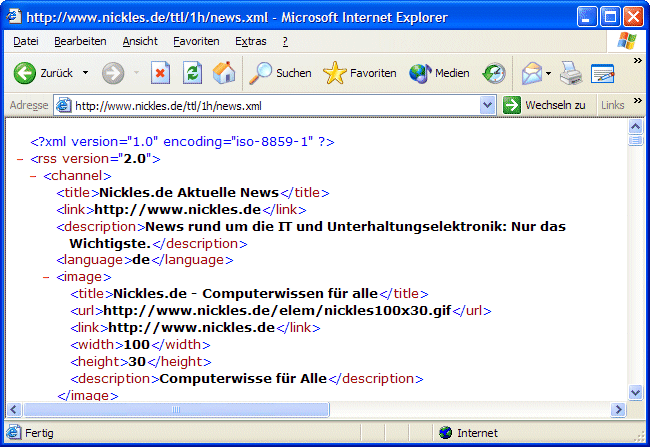Click the Fertig status text

coord(39,433)
